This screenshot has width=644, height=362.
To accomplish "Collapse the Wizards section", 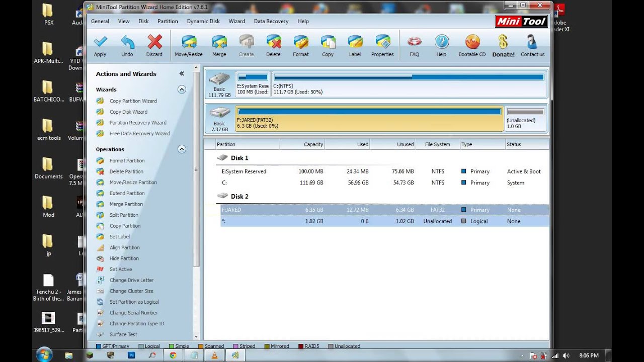I will click(x=182, y=89).
